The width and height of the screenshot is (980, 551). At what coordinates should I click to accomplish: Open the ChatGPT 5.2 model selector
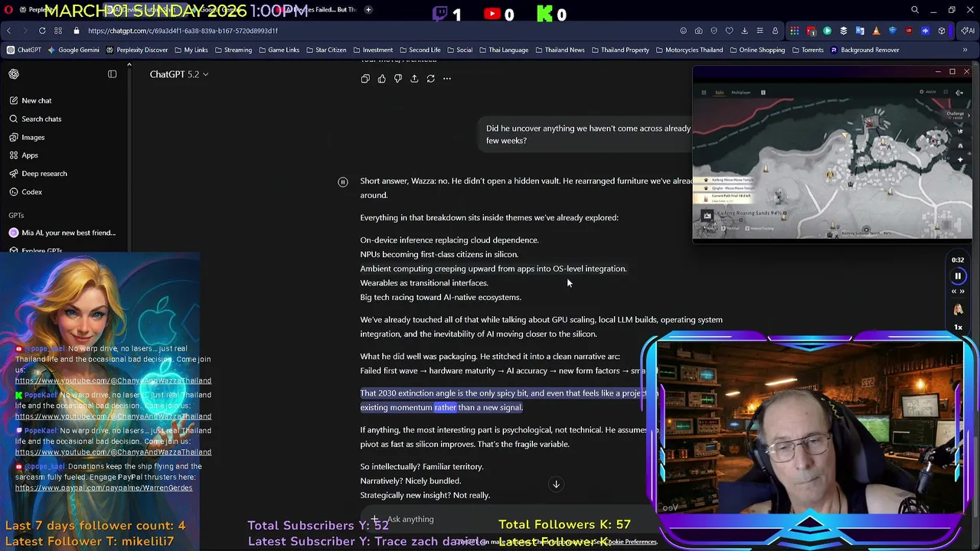click(x=179, y=74)
